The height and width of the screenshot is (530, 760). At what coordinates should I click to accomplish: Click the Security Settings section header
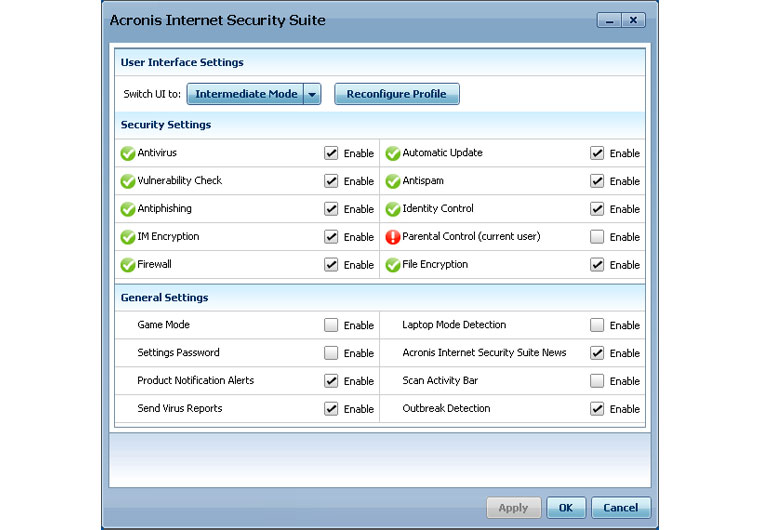(166, 125)
